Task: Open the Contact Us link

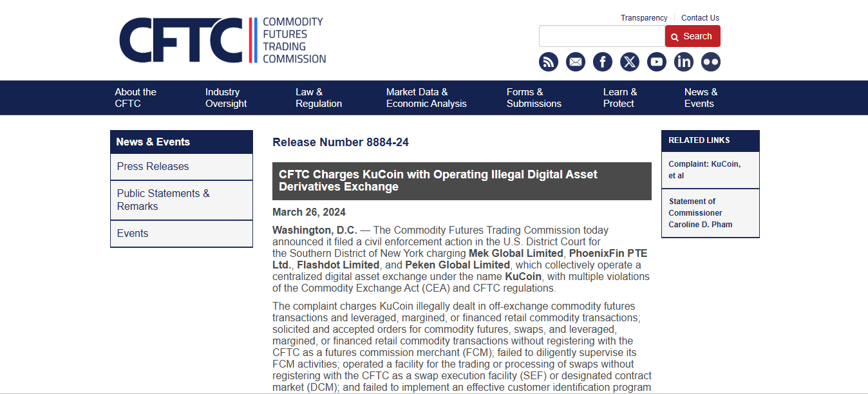Action: point(701,18)
